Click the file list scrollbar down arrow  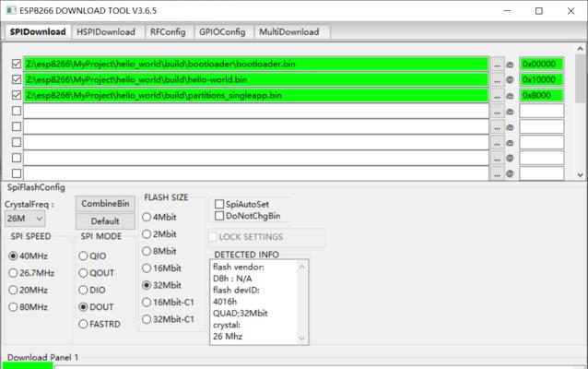click(580, 175)
